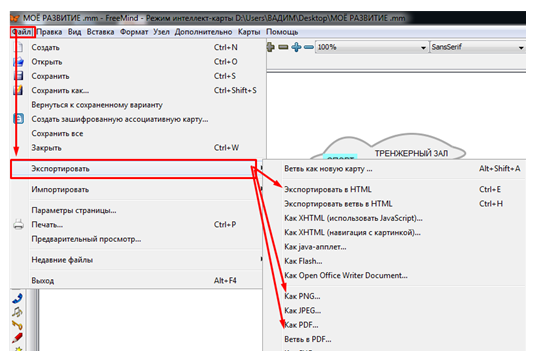
Task: Click the blue plus zoom-in icon
Action: click(x=296, y=47)
